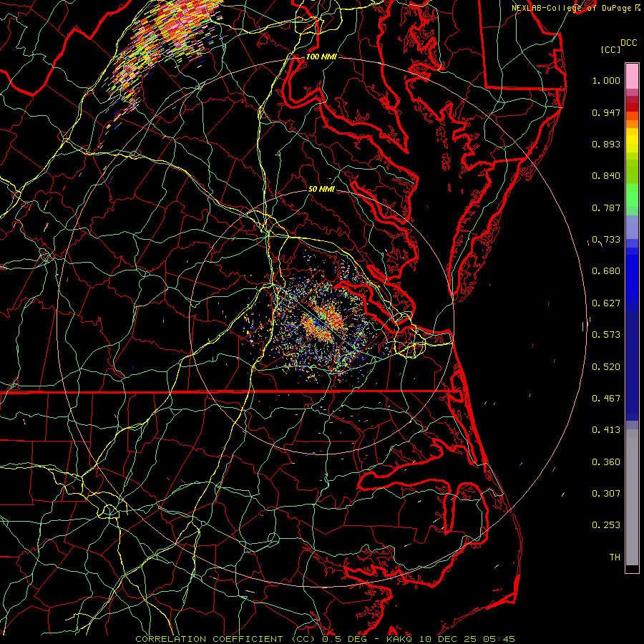
Task: Click the 50 NMI range ring label
Action: (321, 189)
